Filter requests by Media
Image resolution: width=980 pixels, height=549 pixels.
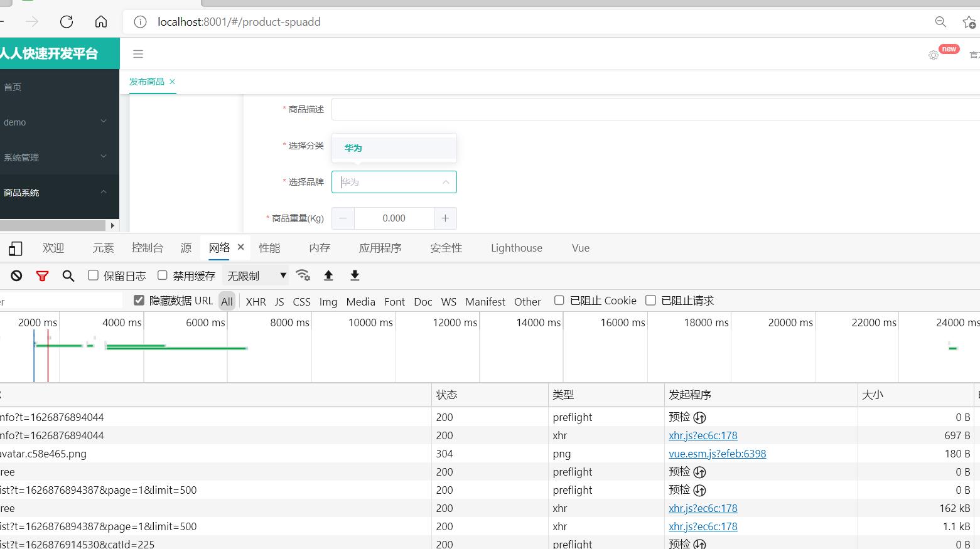[360, 301]
